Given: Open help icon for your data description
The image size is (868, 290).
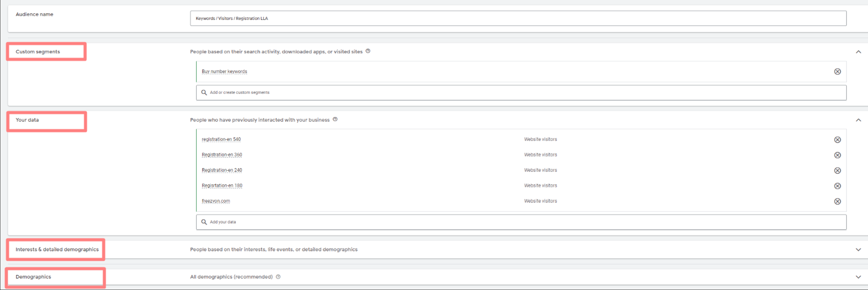Looking at the screenshot, I should (x=335, y=119).
